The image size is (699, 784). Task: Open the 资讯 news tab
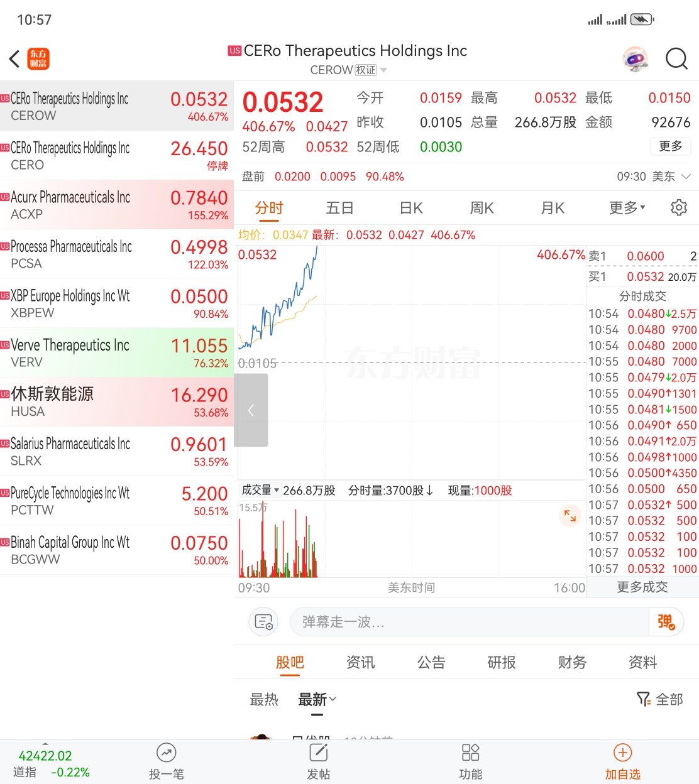coord(360,662)
